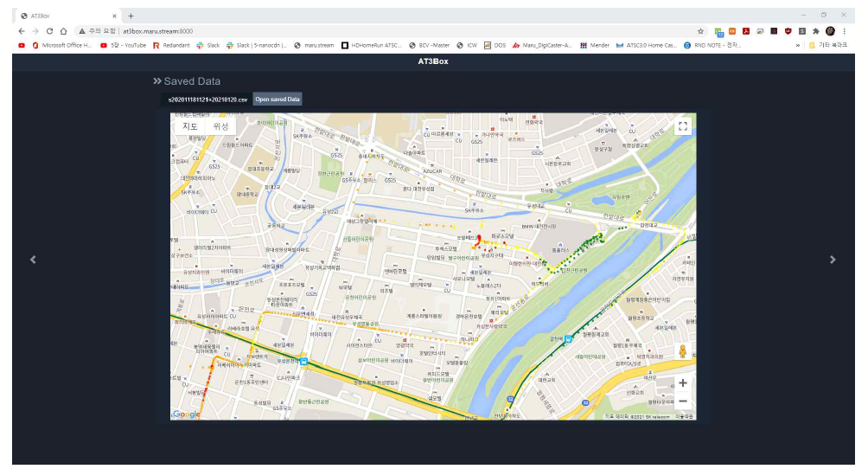This screenshot has width=868, height=469.
Task: Click the saved CSV filename field
Action: coord(207,100)
